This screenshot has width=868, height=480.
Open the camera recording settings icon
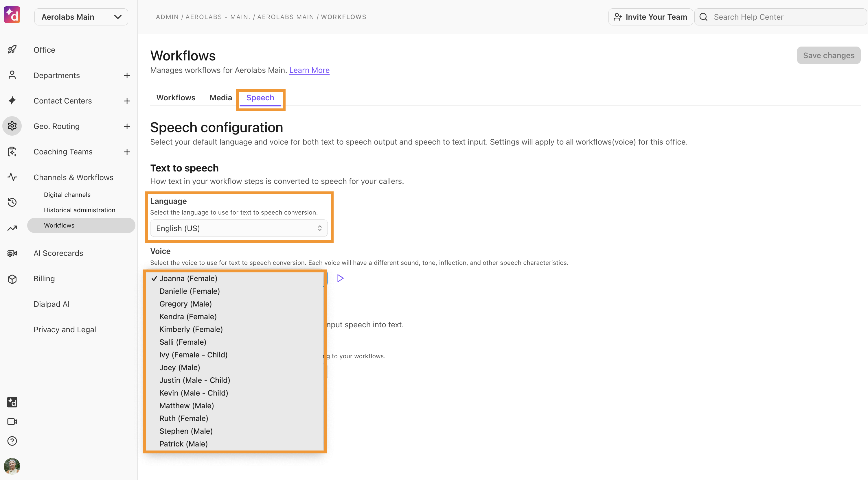[x=12, y=253]
